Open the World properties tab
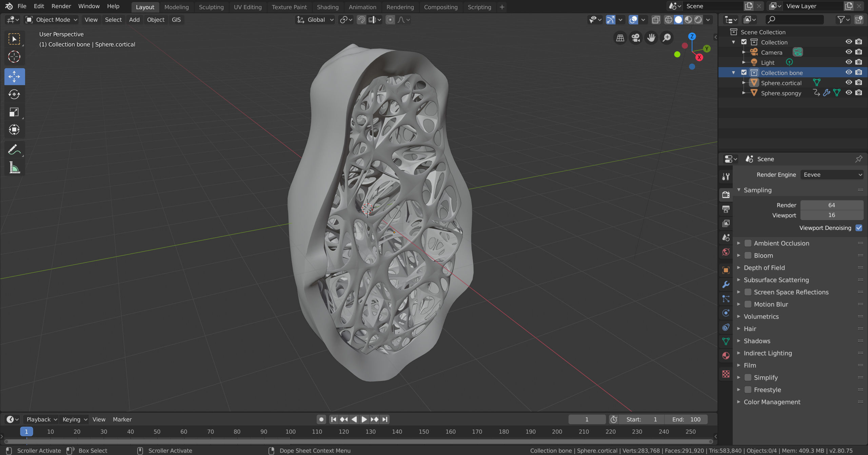This screenshot has width=868, height=455. pyautogui.click(x=726, y=252)
